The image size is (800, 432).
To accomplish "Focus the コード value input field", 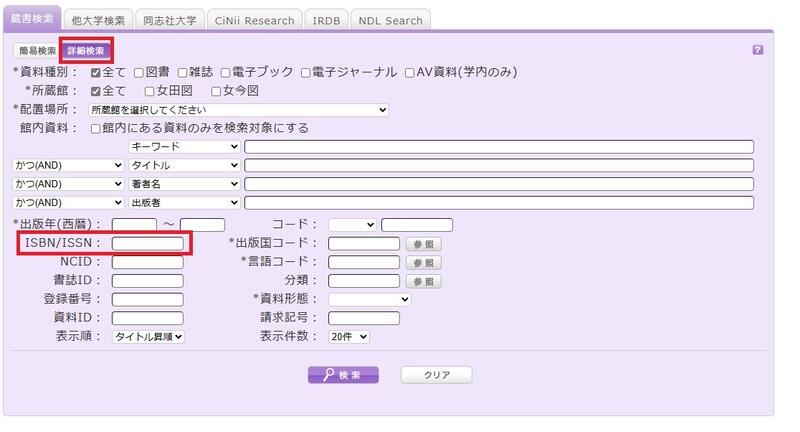I will (417, 224).
